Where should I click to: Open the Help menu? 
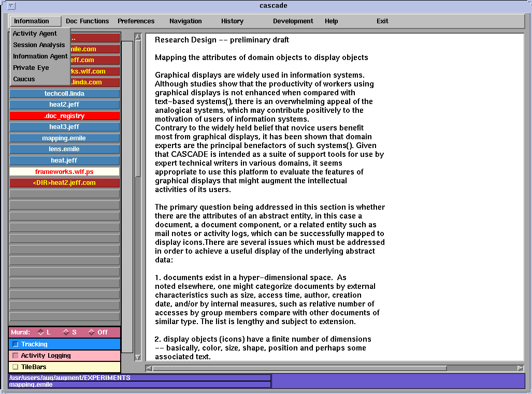click(331, 21)
